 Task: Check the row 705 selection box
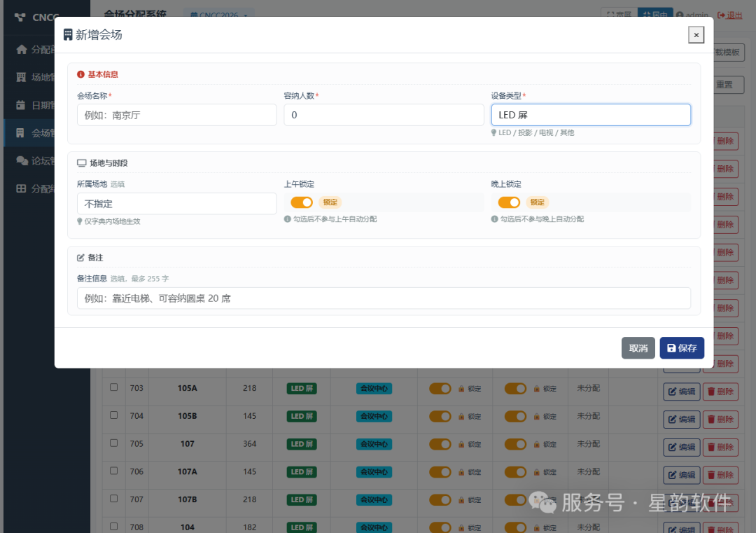coord(114,443)
